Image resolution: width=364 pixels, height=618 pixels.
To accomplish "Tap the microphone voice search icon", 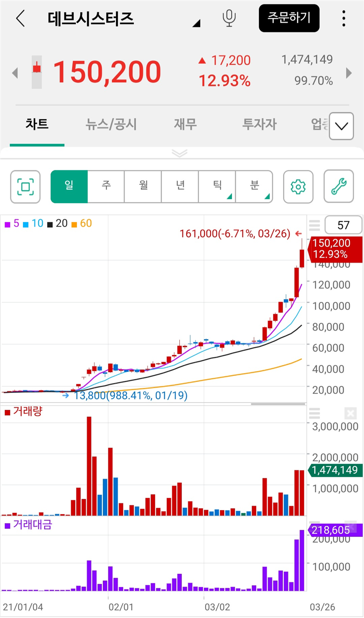I will pos(229,18).
